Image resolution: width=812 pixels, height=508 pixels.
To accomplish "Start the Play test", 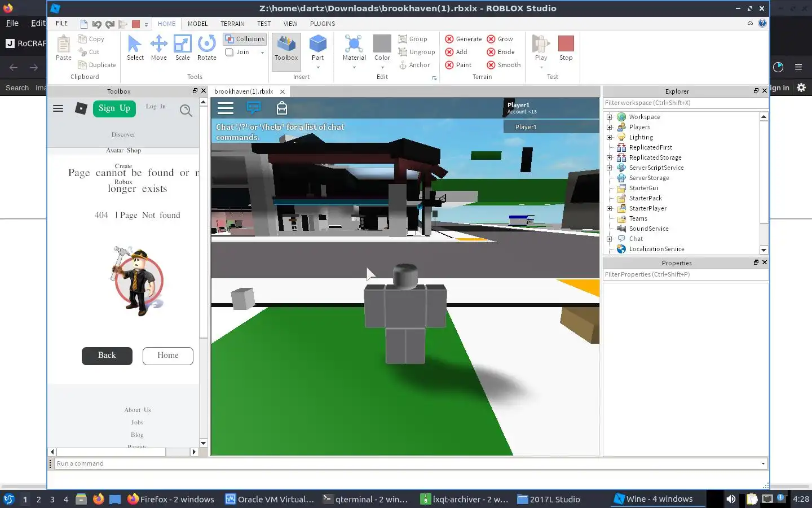I will [541, 47].
